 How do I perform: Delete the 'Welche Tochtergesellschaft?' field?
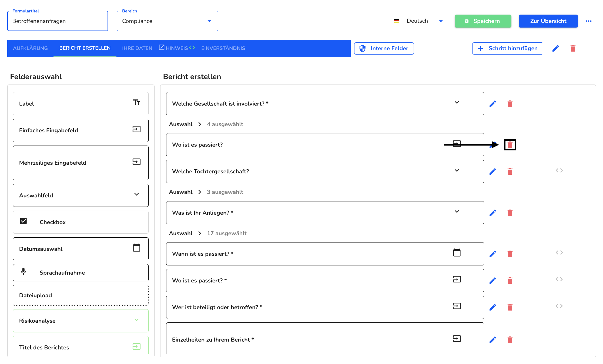click(510, 171)
